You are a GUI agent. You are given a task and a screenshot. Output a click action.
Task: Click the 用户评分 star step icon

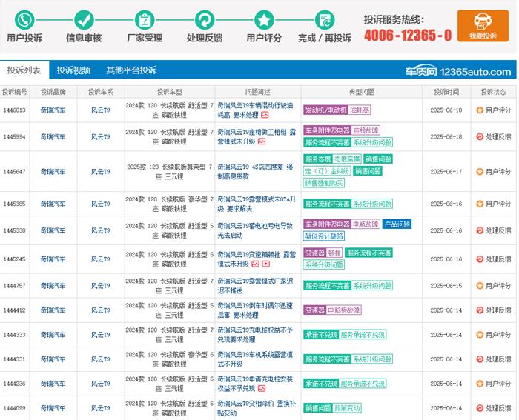click(x=264, y=20)
